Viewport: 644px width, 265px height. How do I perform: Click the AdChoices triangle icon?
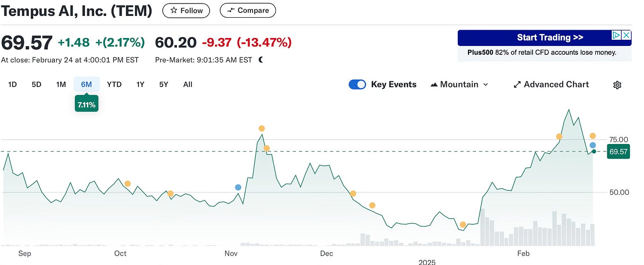[616, 35]
